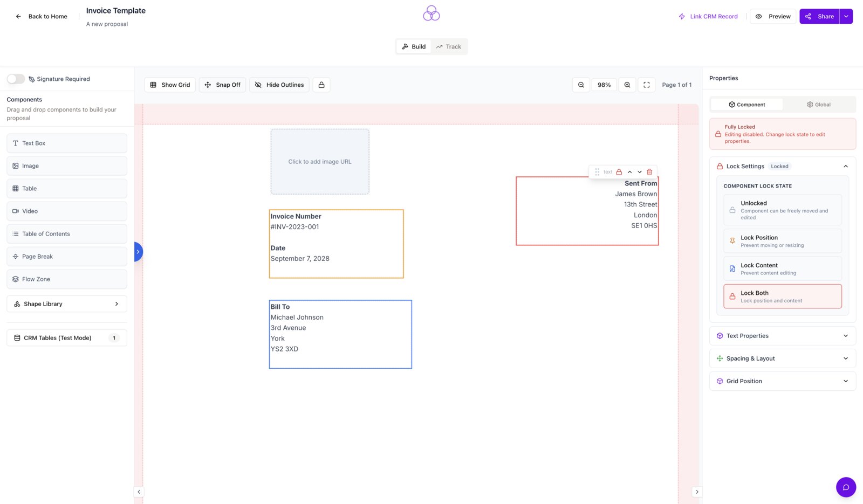The width and height of the screenshot is (863, 504).
Task: Zoom in the canvas
Action: (627, 85)
